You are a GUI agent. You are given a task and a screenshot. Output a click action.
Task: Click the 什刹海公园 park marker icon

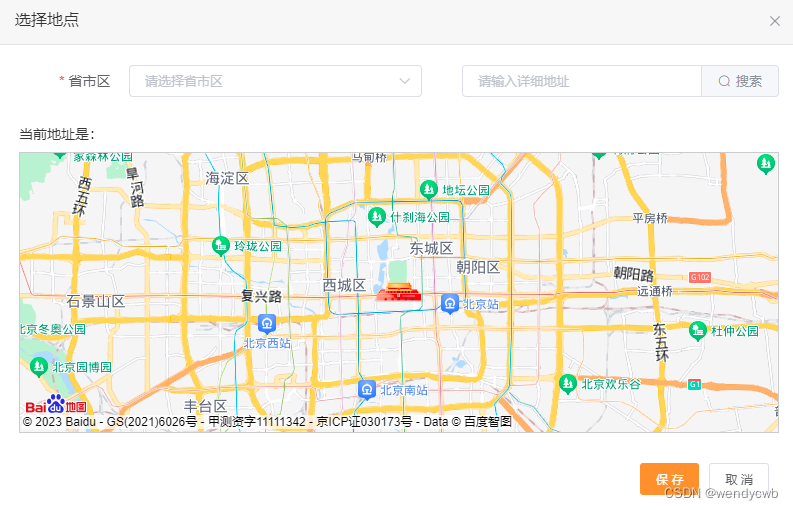[x=376, y=217]
